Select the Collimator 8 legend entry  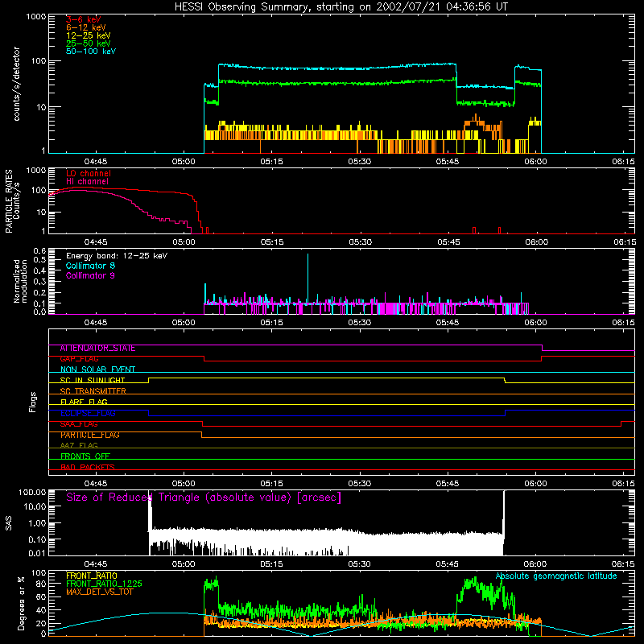90,266
